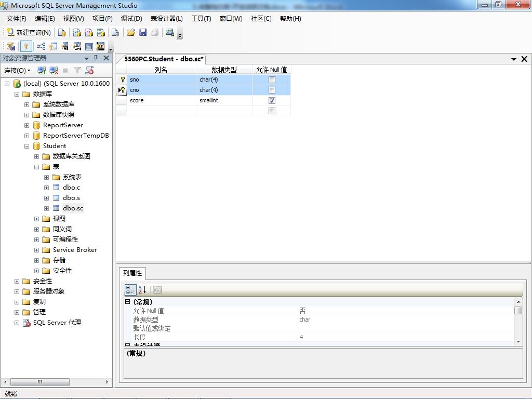
Task: Click the score column name cell
Action: pyautogui.click(x=161, y=100)
